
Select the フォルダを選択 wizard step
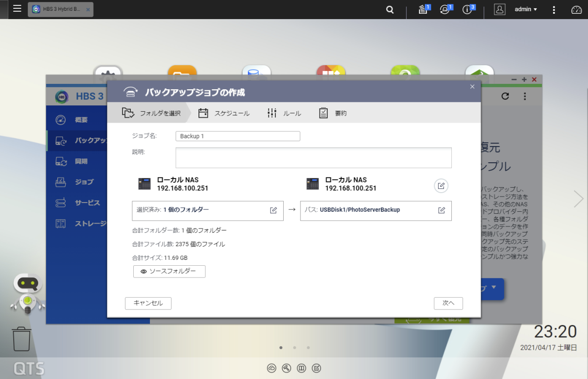pyautogui.click(x=151, y=113)
